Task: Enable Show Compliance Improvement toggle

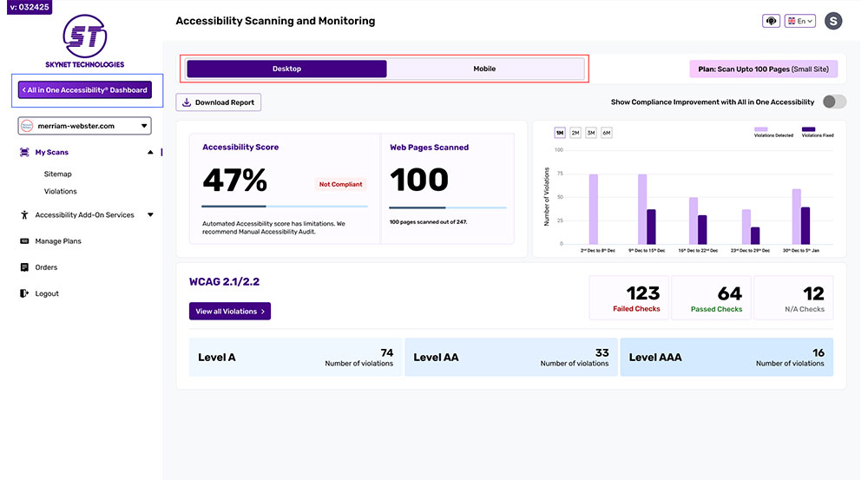Action: pos(834,102)
